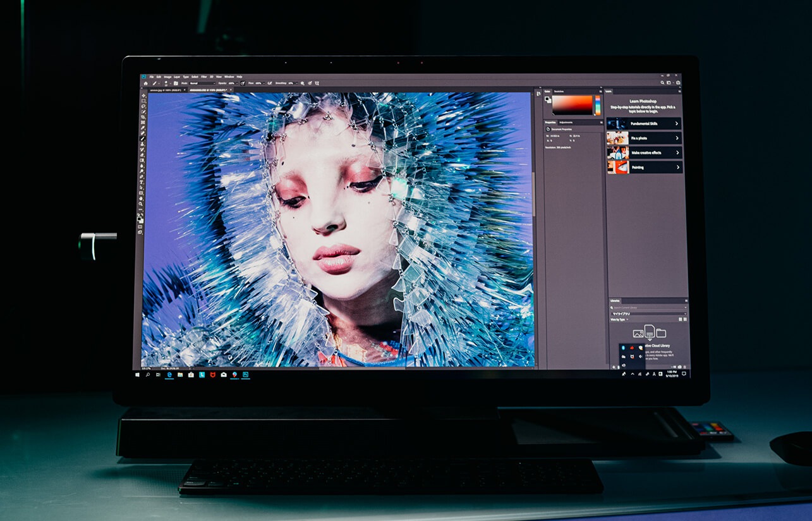Toggle pressure for size button
This screenshot has width=812, height=521.
310,83
